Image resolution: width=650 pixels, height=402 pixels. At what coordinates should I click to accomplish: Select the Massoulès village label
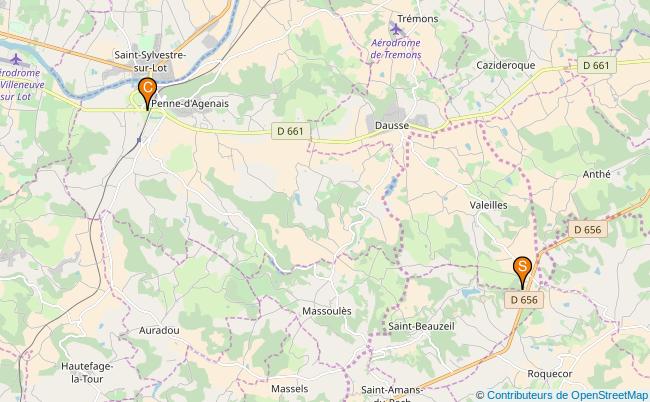(327, 311)
